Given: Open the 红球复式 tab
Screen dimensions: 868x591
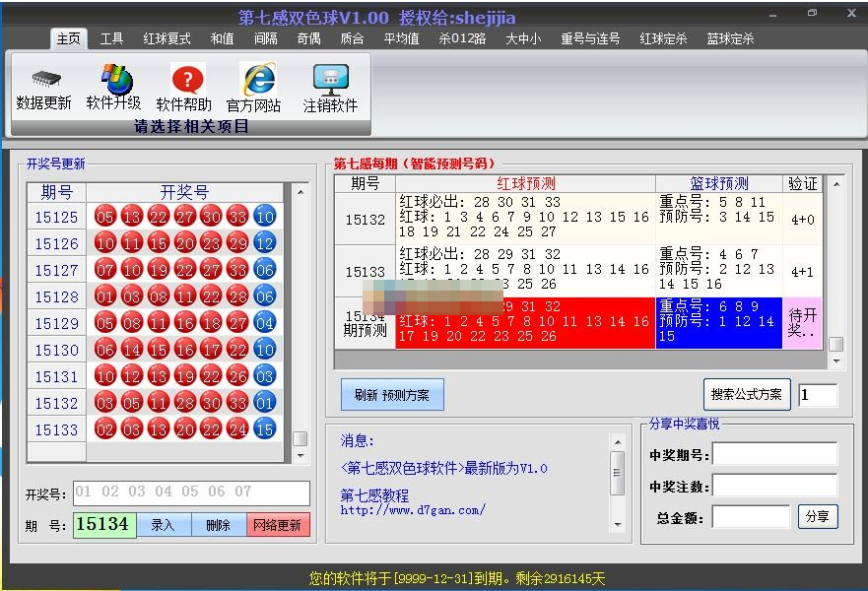Looking at the screenshot, I should click(x=167, y=38).
